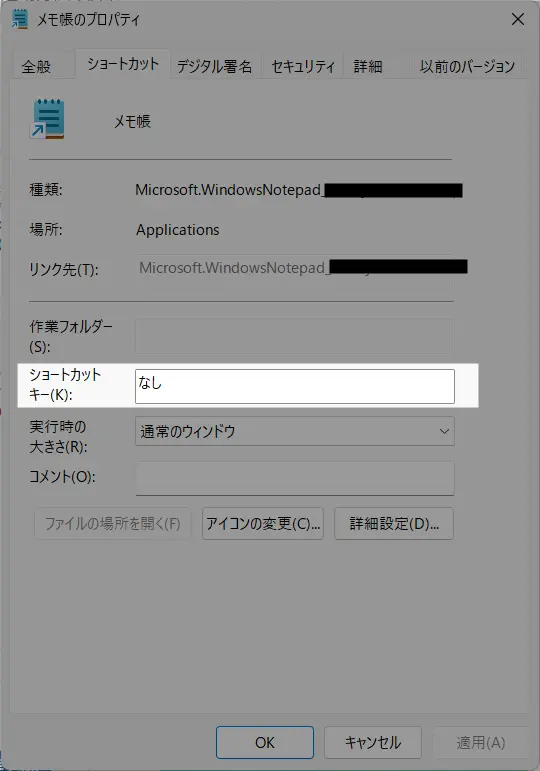Focus the コメント text field

(x=295, y=478)
